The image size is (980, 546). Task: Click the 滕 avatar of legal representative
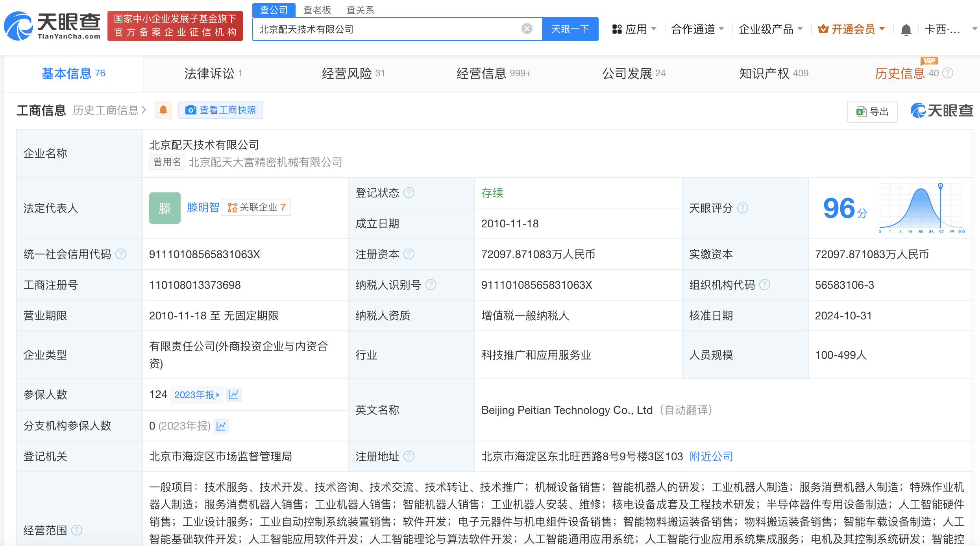coord(165,208)
